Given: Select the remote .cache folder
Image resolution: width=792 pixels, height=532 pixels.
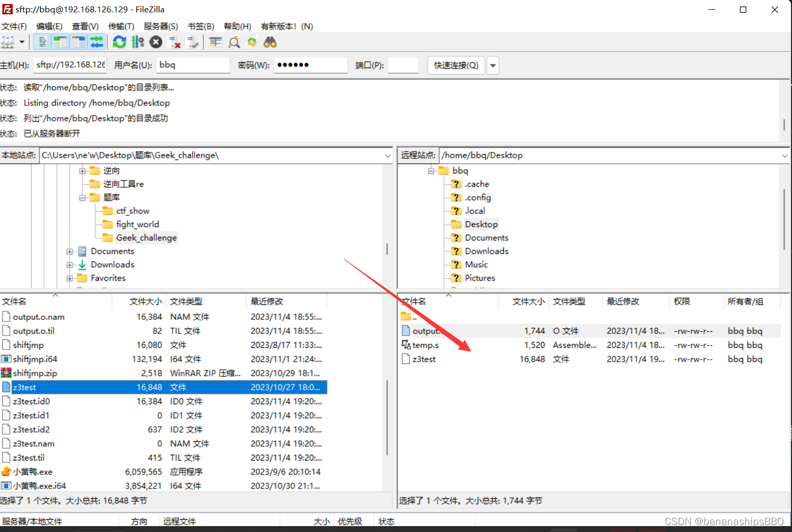Looking at the screenshot, I should coord(477,184).
